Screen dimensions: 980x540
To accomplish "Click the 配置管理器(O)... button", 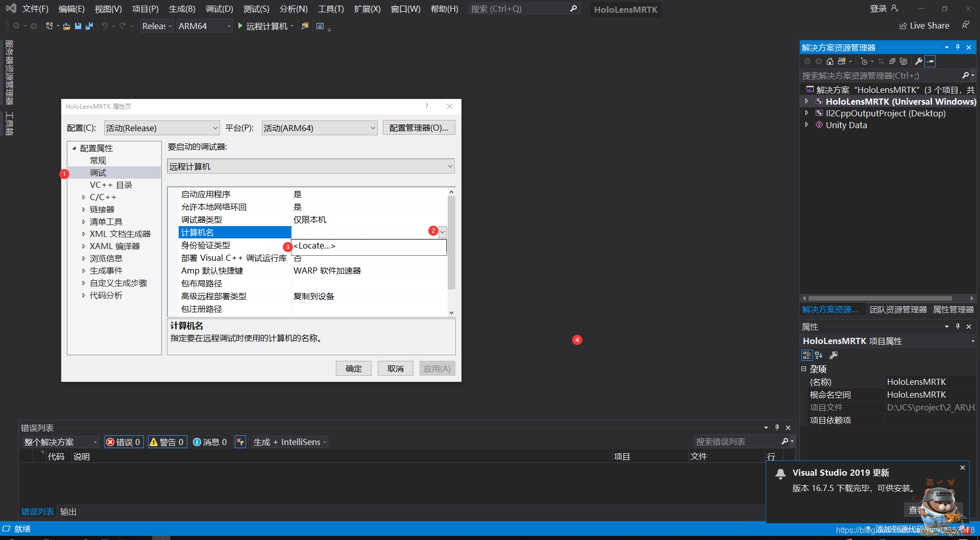I will pos(419,128).
